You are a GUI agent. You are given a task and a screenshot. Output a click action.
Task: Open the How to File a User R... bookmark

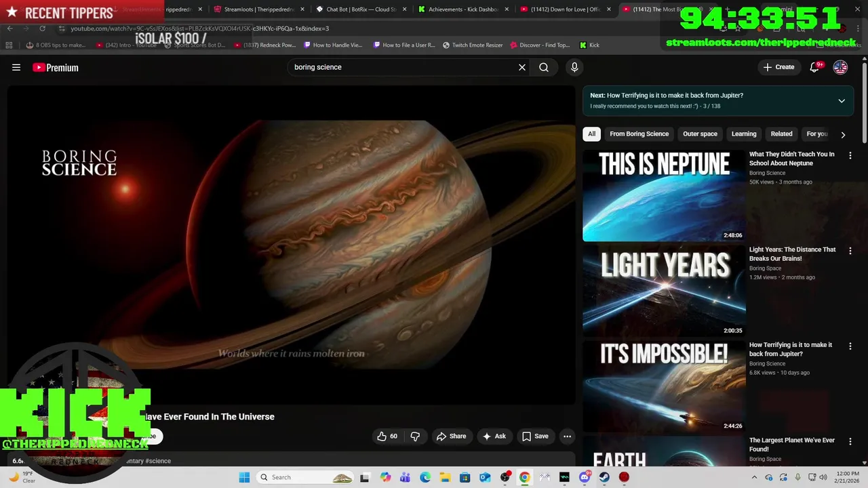click(x=404, y=45)
